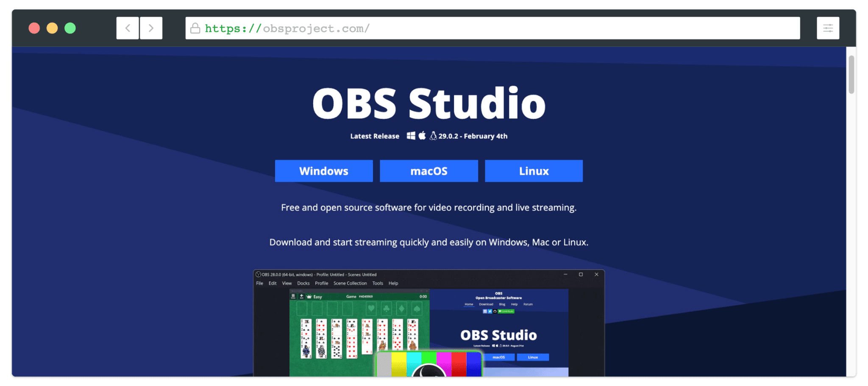The width and height of the screenshot is (868, 386).
Task: Click the GitHub icon in the embedded OBS webpage
Action: pos(495,311)
